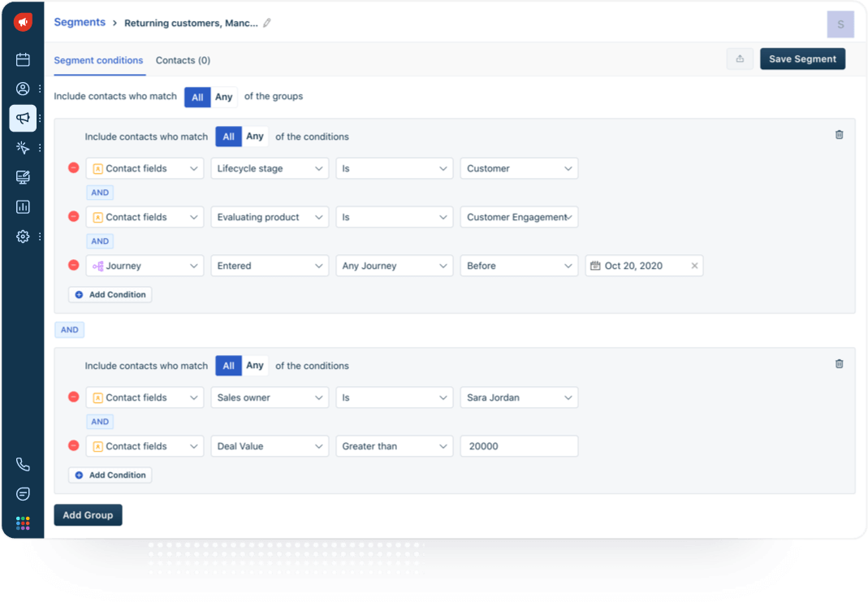
Task: Expand the Lifecycle stage dropdown
Action: pos(269,168)
